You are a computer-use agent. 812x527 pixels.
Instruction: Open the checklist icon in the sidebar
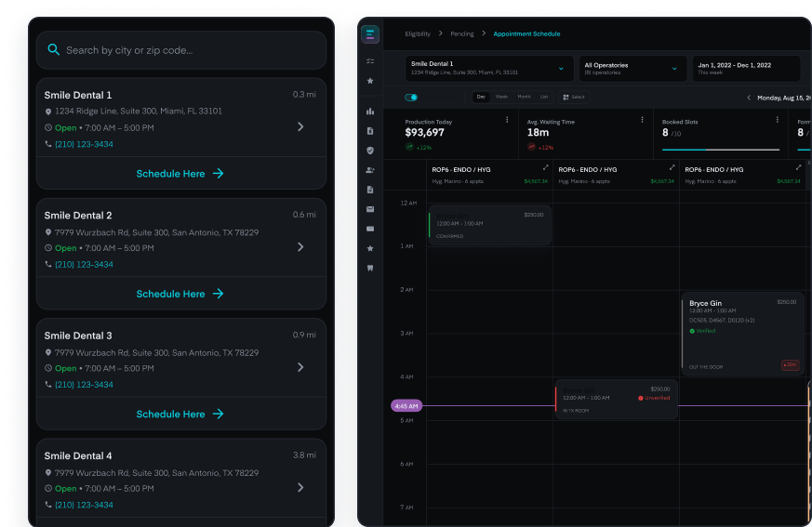pyautogui.click(x=370, y=61)
